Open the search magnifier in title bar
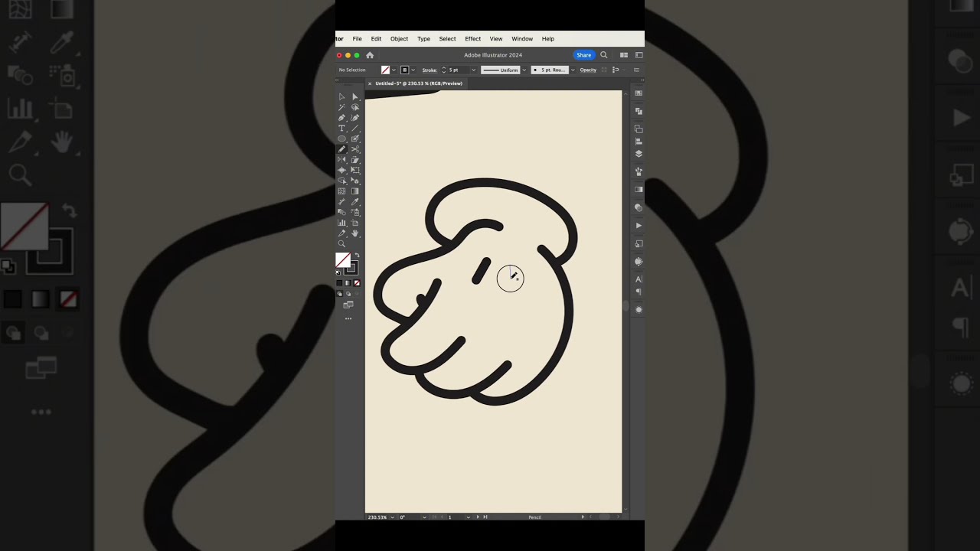Viewport: 980px width, 551px height. click(x=603, y=55)
